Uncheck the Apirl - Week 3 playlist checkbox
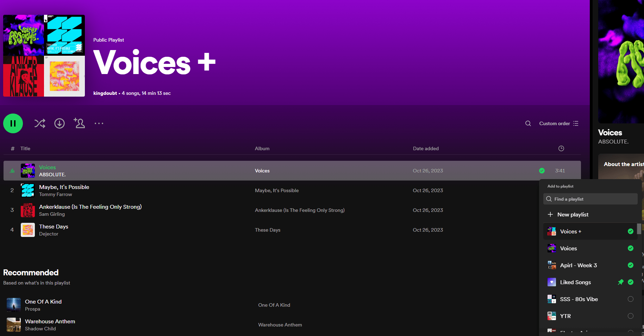The width and height of the screenshot is (644, 336). (631, 265)
